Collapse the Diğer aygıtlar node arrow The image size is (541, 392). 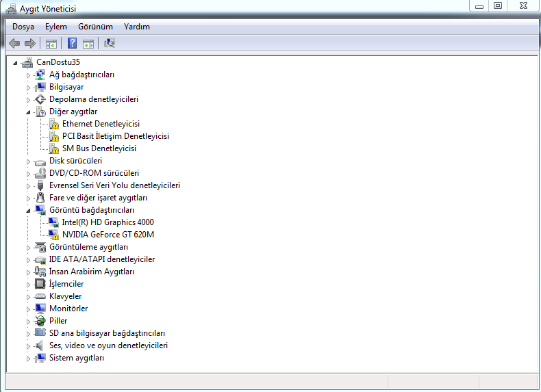pos(28,112)
